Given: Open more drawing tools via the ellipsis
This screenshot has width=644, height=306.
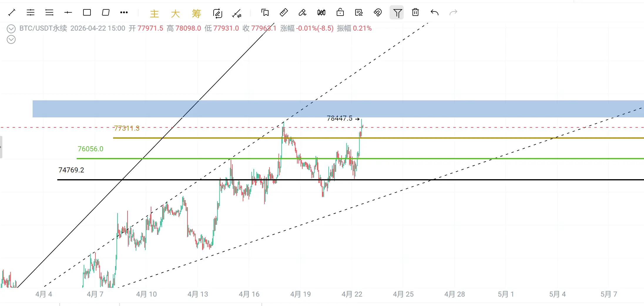Looking at the screenshot, I should [x=124, y=12].
